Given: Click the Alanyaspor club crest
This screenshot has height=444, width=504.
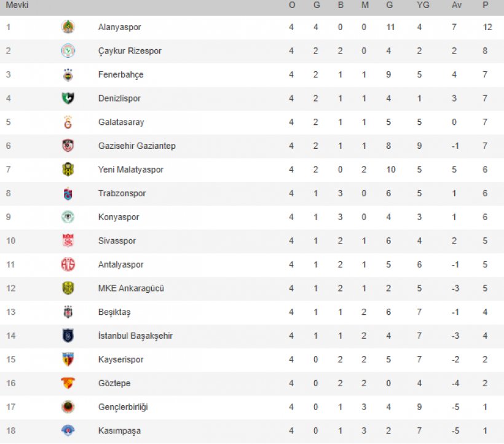Looking at the screenshot, I should click(x=68, y=26).
